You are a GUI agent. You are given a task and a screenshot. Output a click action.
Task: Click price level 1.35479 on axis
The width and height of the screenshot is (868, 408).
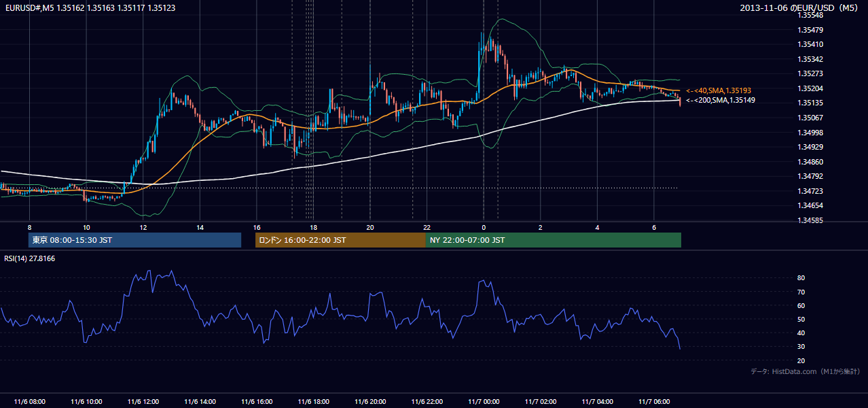point(810,30)
